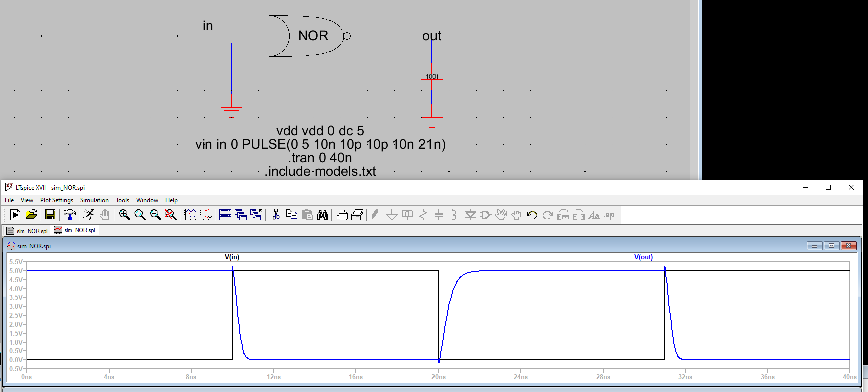This screenshot has width=868, height=392.
Task: Click the Print icon
Action: 342,215
